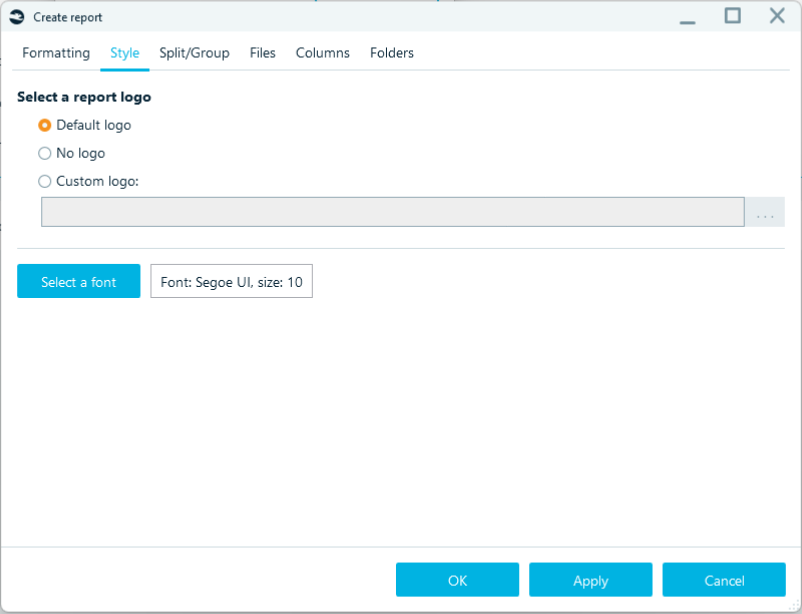Screen dimensions: 802x614
Task: Click the custom logo path input field
Action: pos(393,212)
